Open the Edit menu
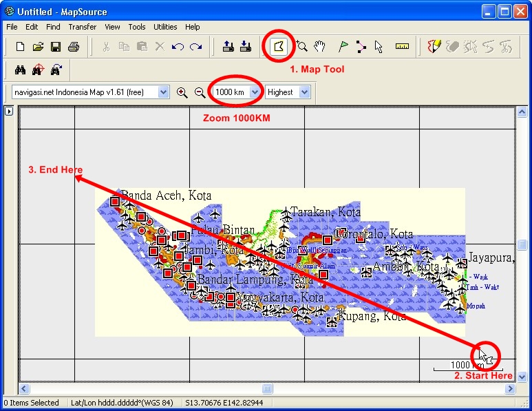 point(32,27)
